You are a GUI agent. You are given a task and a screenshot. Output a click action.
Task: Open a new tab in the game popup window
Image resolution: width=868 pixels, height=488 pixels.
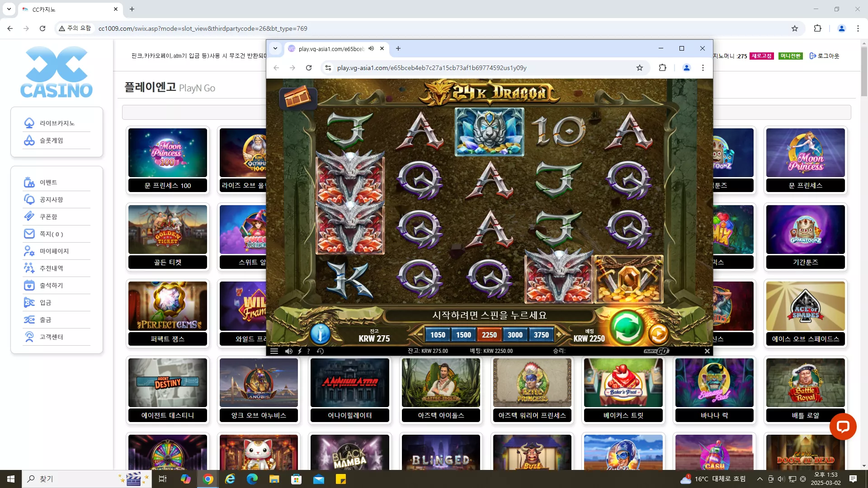[398, 48]
